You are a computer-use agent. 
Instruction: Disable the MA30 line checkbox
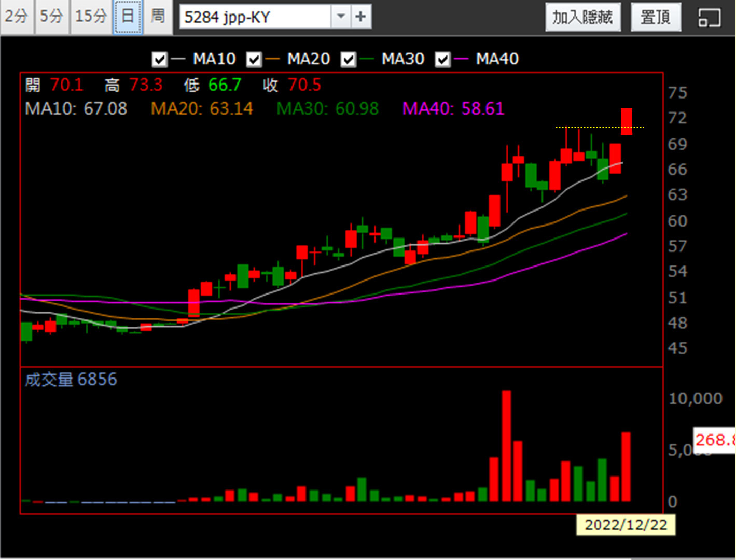(x=348, y=60)
